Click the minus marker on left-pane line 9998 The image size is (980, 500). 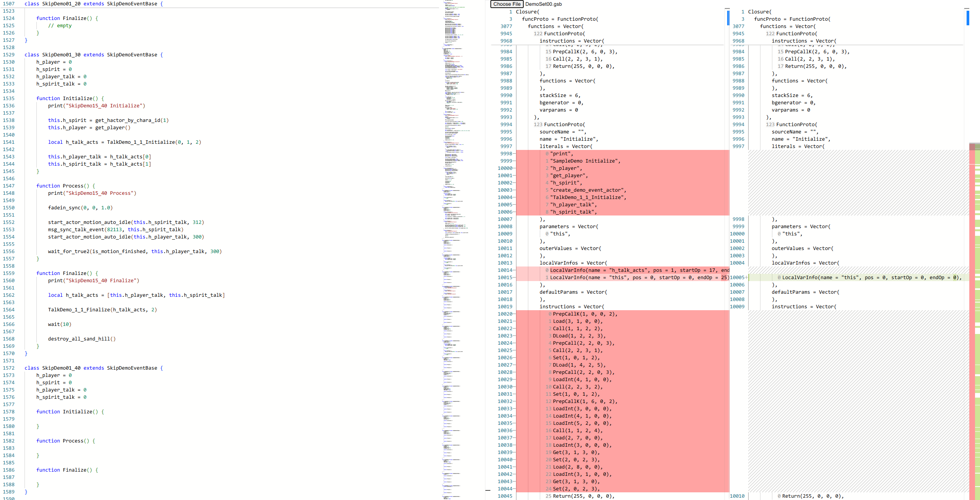coord(514,154)
